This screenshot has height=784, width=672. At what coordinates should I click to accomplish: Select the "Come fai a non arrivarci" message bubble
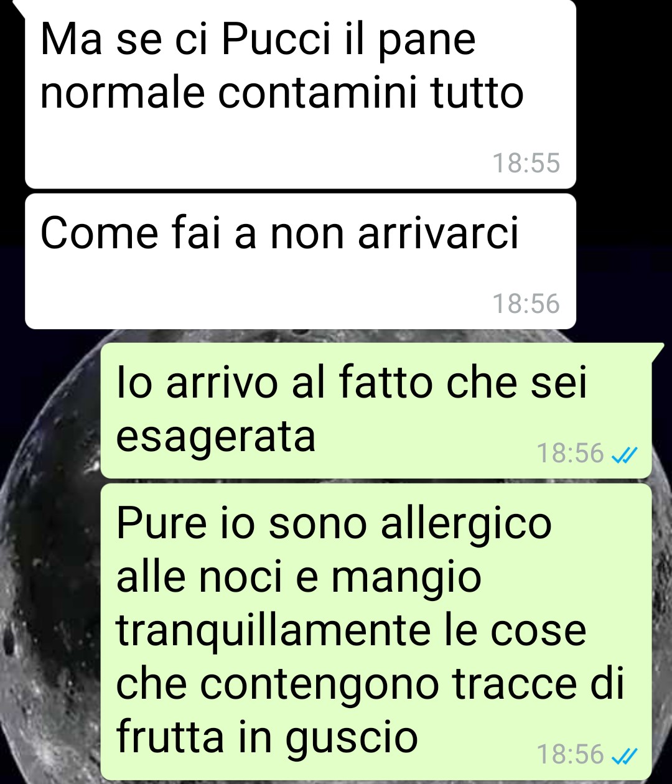tap(301, 261)
